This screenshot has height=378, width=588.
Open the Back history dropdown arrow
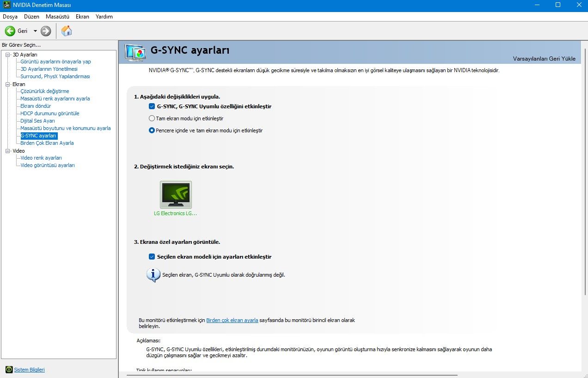pyautogui.click(x=35, y=31)
